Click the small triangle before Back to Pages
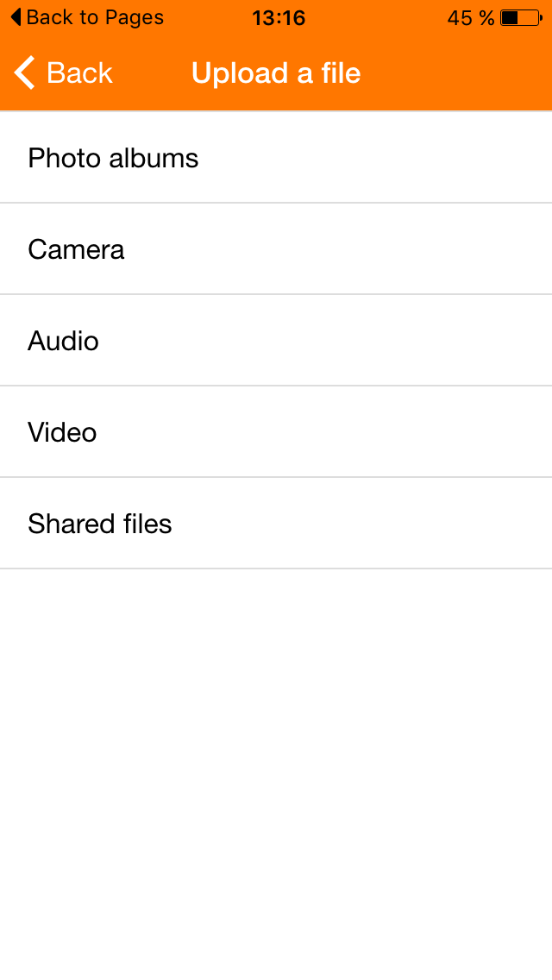 pyautogui.click(x=16, y=17)
